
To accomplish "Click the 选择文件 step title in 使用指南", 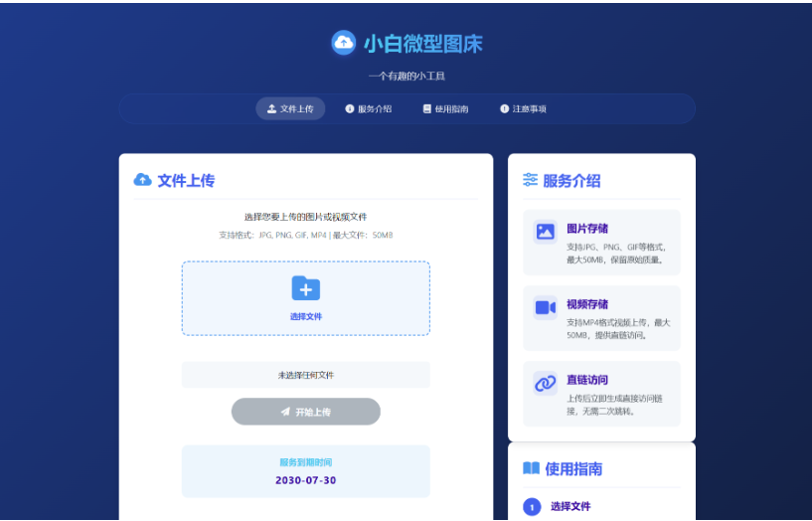I will coord(570,506).
